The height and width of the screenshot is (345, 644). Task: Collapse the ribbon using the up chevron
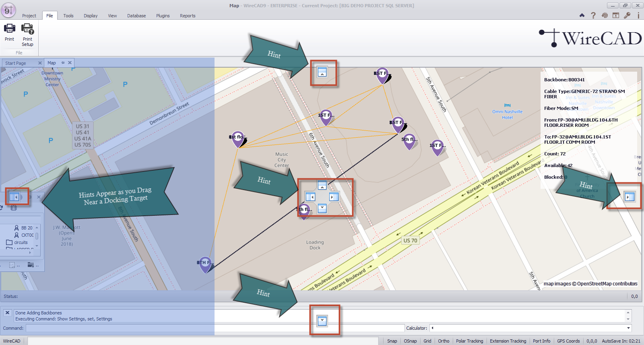pos(582,15)
